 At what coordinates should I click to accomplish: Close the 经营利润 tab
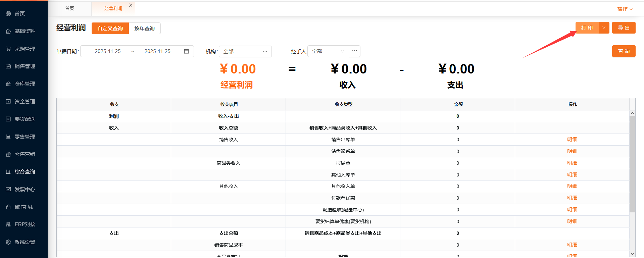[131, 5]
